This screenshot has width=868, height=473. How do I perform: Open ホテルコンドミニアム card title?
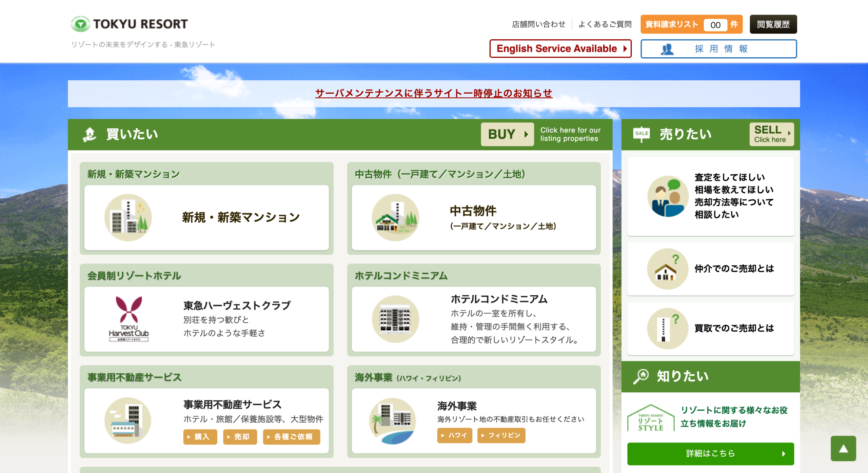click(499, 299)
